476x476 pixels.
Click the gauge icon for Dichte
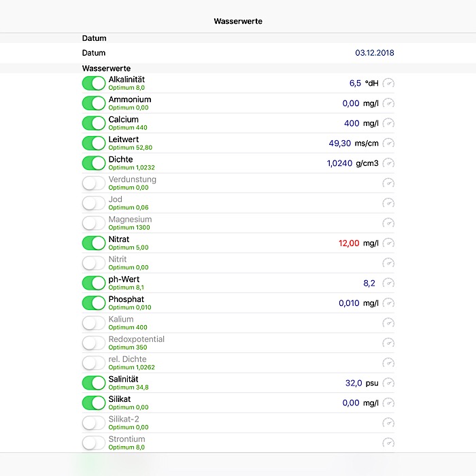click(388, 163)
